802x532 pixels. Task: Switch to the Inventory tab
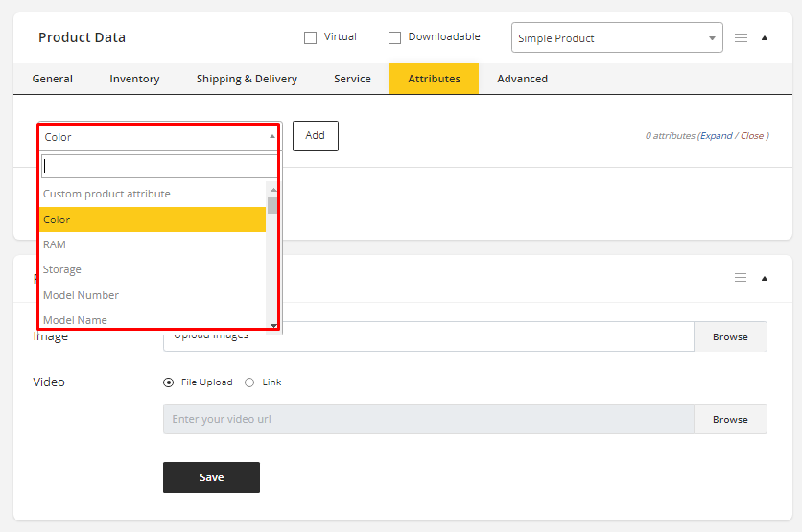134,79
